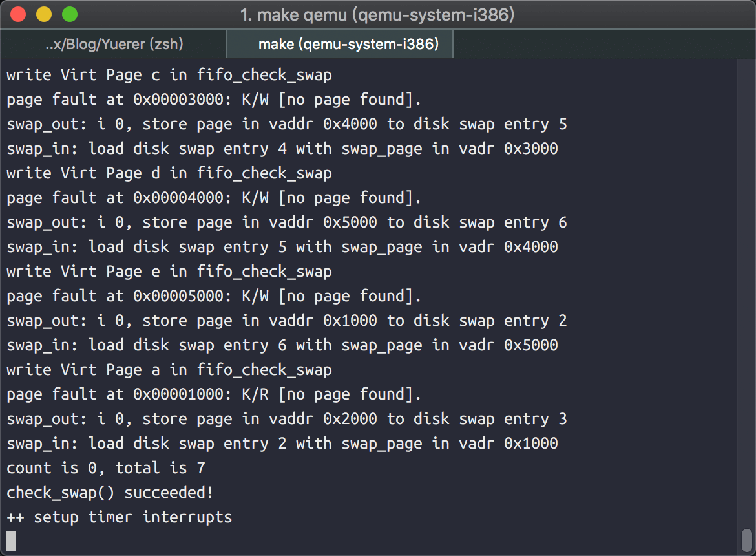756x556 pixels.
Task: Maximize the window using green button
Action: (x=69, y=14)
